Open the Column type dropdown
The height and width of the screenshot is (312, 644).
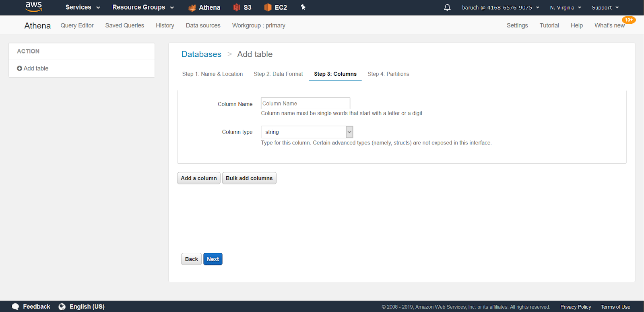[307, 132]
